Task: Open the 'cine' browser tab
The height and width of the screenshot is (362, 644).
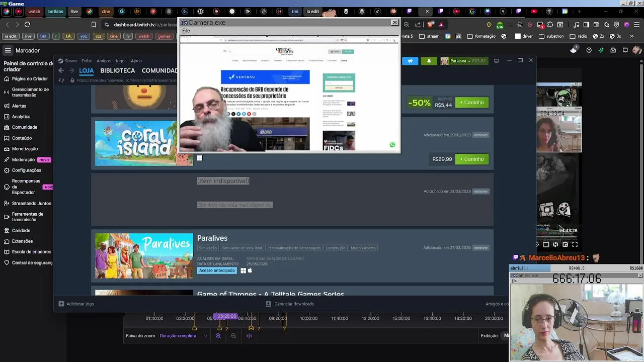Action: 106,11
